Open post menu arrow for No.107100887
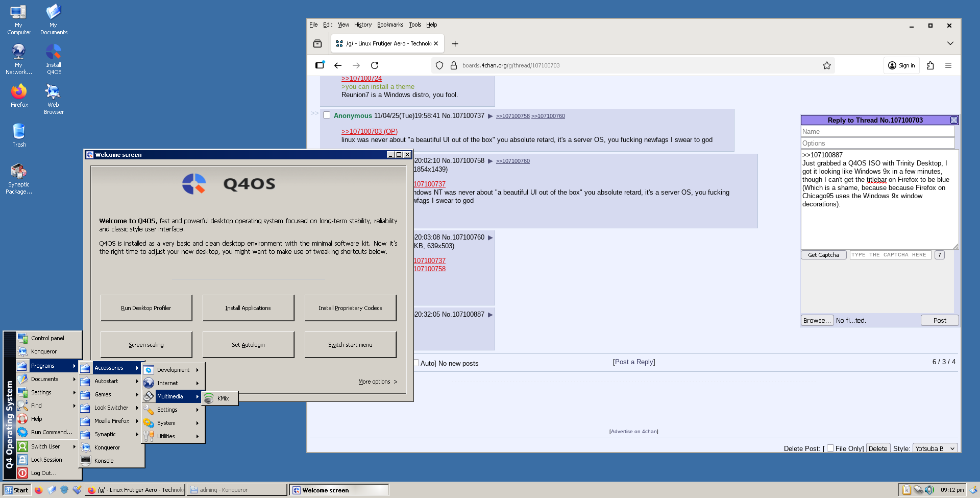Image resolution: width=980 pixels, height=498 pixels. 490,315
